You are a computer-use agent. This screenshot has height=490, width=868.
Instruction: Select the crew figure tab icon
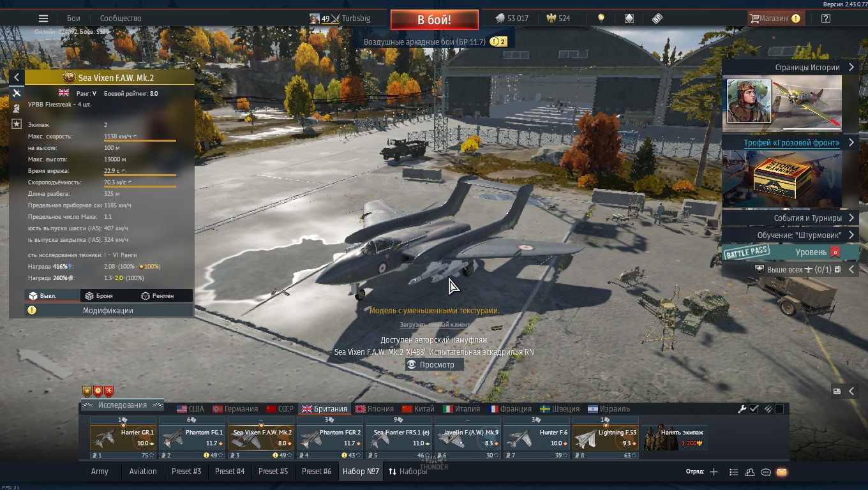click(17, 108)
